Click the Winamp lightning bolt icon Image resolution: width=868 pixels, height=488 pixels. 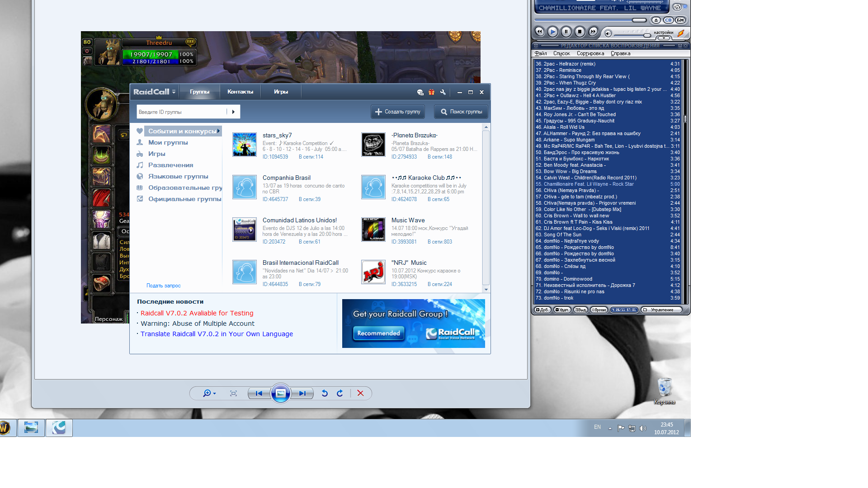point(681,33)
